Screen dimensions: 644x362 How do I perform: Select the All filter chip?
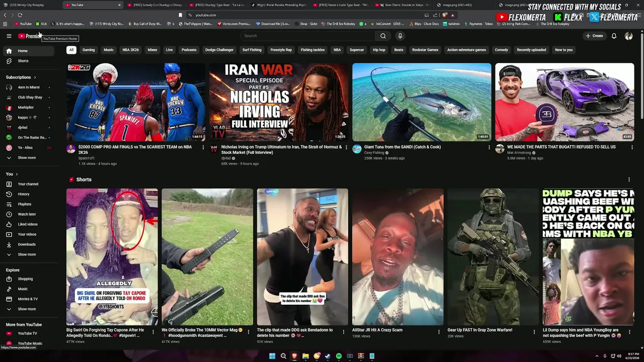[x=71, y=50]
